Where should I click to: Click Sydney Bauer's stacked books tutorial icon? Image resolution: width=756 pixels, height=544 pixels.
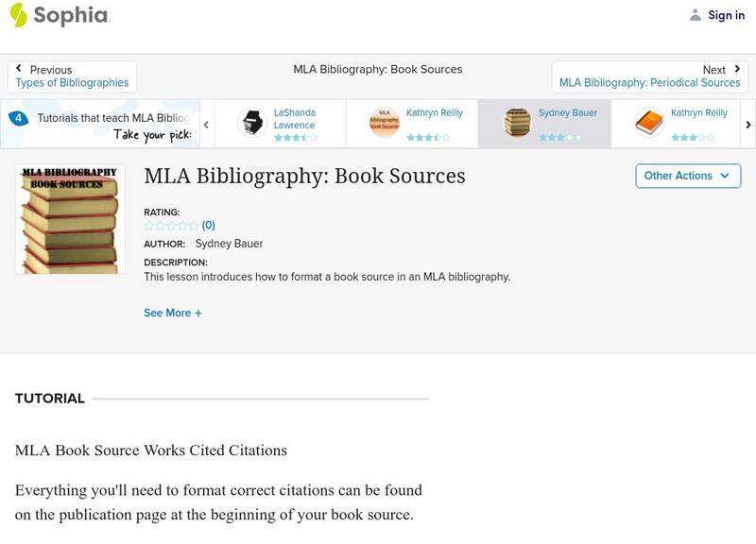[x=517, y=120]
